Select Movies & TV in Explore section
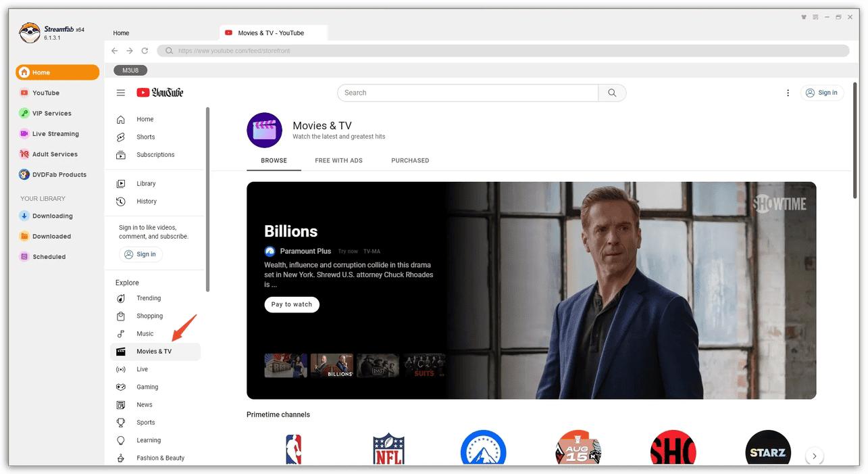Viewport: 868px width, 474px height. click(155, 352)
